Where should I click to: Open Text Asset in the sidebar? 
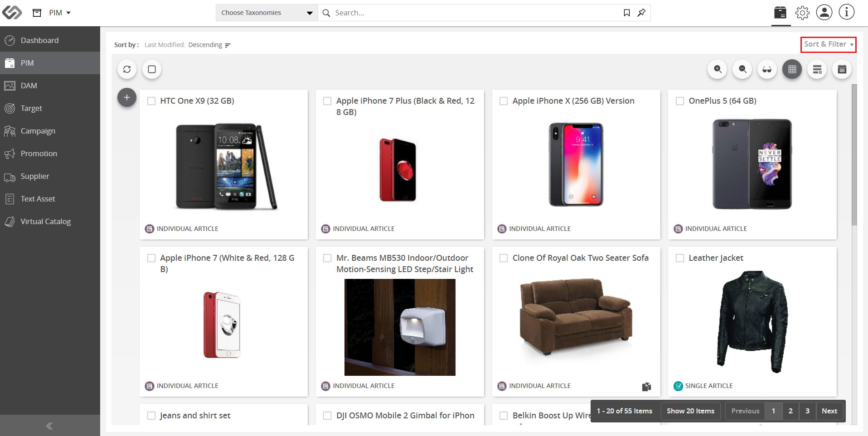(x=50, y=199)
